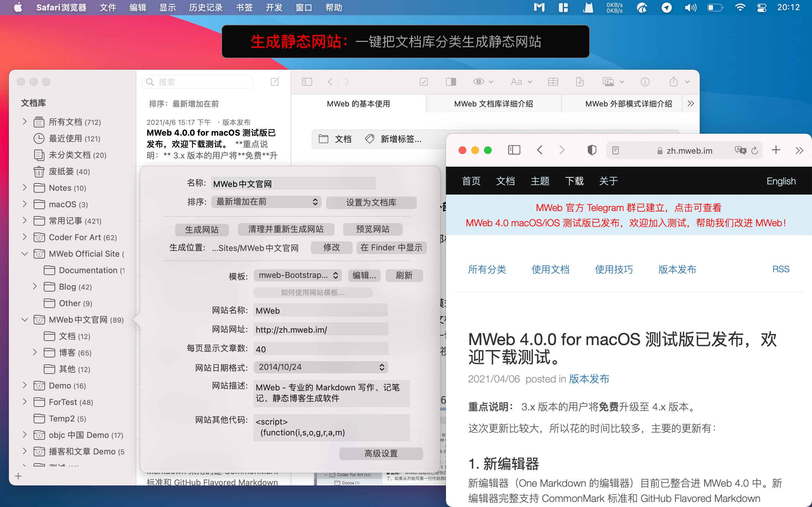812x507 pixels.
Task: Click the new document compose icon
Action: tap(275, 82)
